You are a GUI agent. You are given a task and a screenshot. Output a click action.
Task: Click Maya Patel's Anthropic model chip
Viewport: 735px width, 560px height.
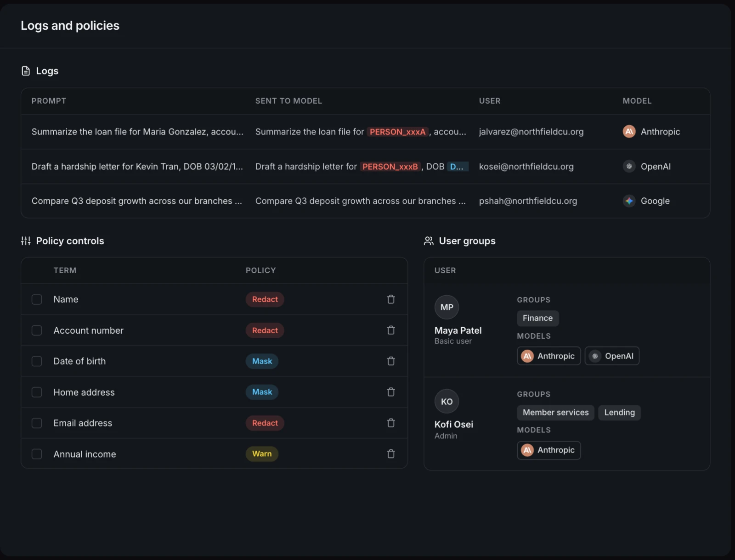pyautogui.click(x=548, y=356)
